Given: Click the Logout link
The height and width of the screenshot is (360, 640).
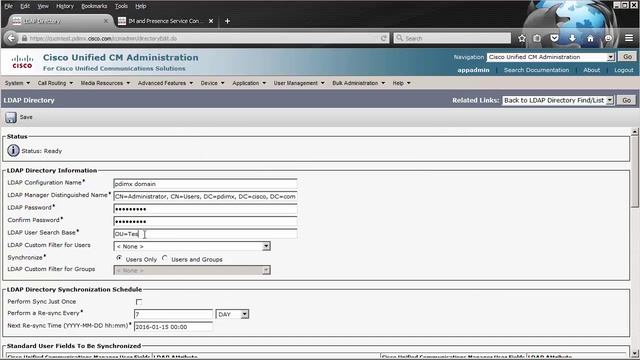Looking at the screenshot, I should (x=624, y=70).
